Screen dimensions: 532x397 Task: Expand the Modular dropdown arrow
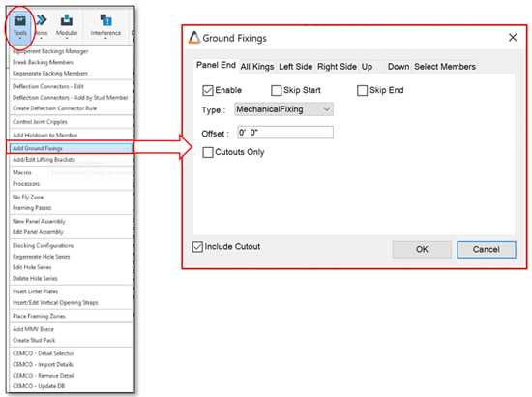click(x=67, y=39)
